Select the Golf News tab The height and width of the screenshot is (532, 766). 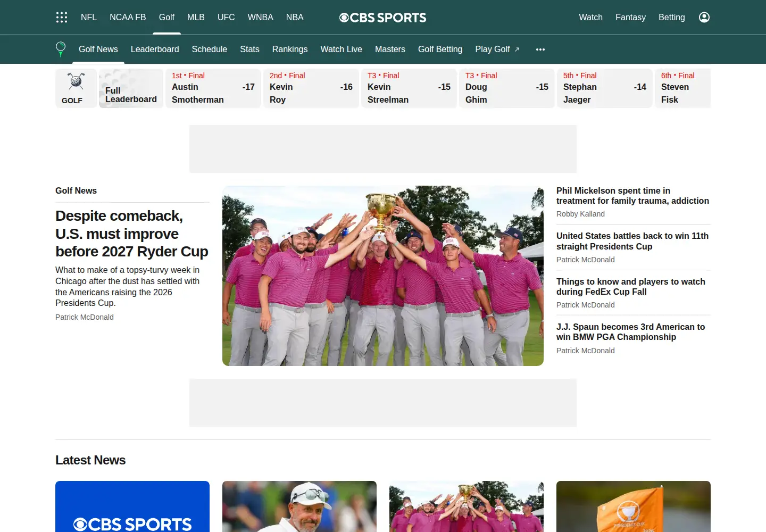pos(98,49)
